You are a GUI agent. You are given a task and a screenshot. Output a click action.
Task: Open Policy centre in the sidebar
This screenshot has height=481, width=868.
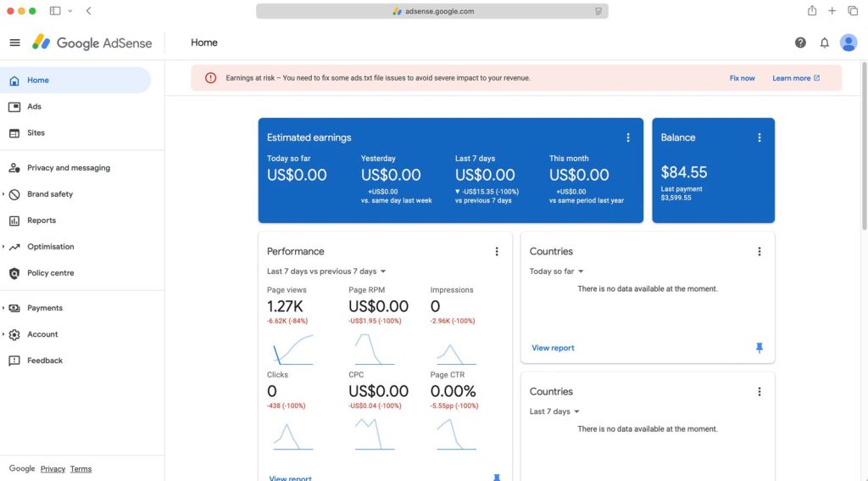point(50,273)
